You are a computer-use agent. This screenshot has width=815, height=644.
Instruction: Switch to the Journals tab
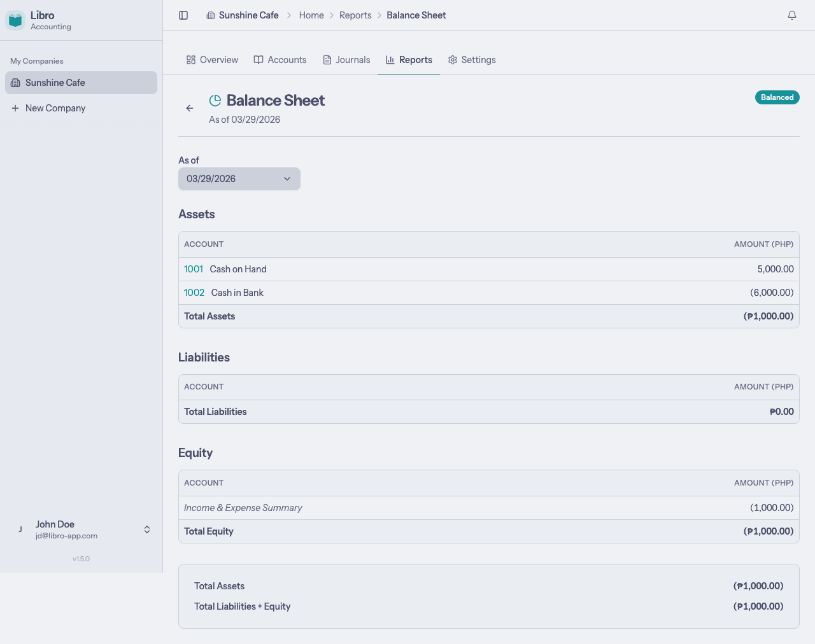pyautogui.click(x=346, y=60)
